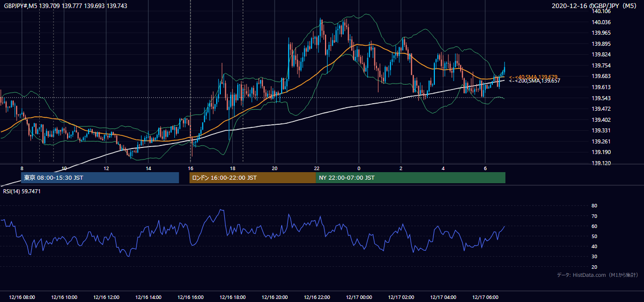Click the NY 22:00-07:00 JST session bar
The height and width of the screenshot is (302, 644).
411,178
